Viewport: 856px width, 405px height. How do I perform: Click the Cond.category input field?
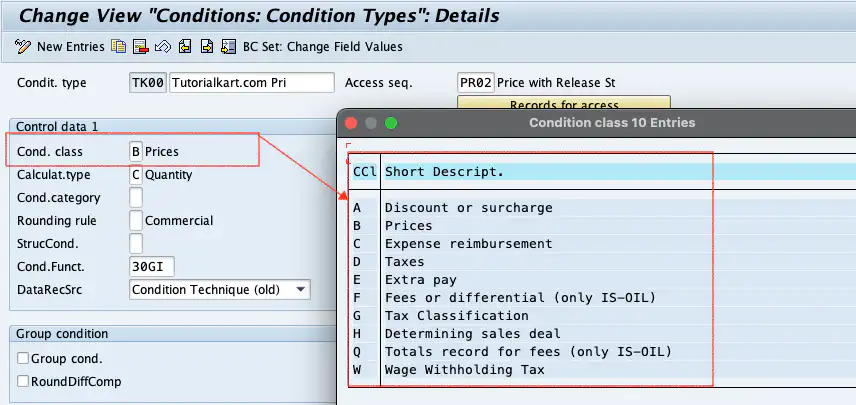(136, 198)
